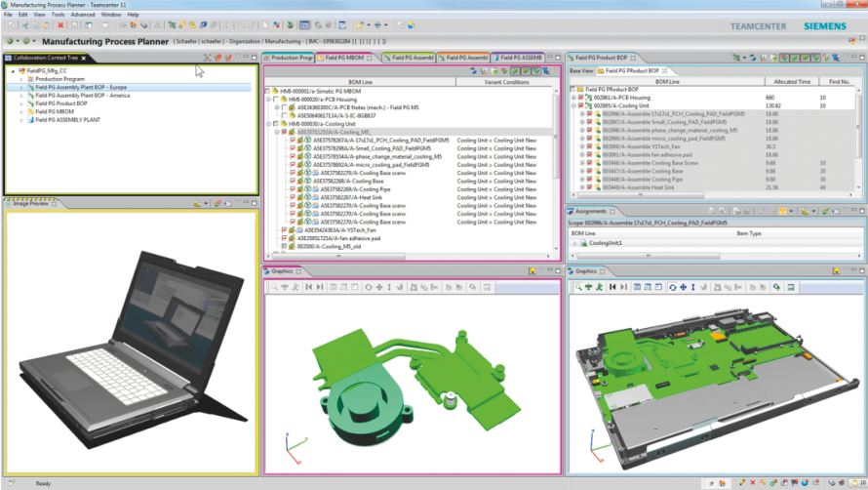Click the first globe icon in MBOM panel toolbar
Viewport: 868px width, 490px height.
point(473,71)
